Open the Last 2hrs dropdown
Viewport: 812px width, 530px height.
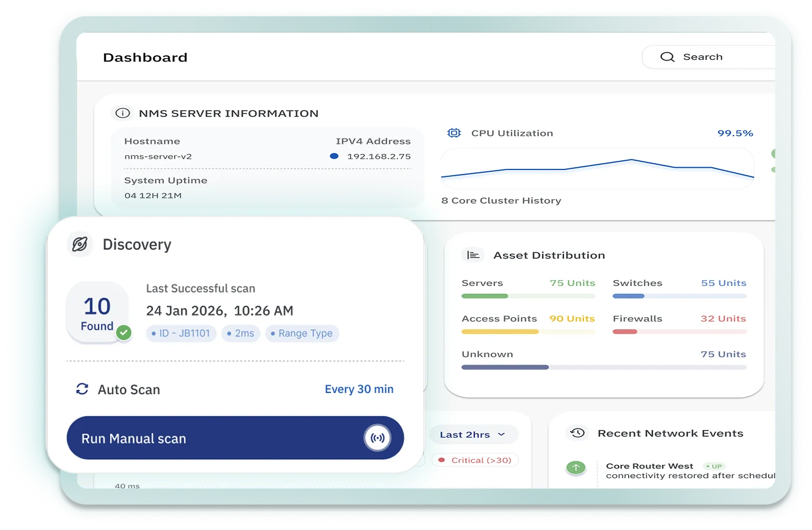473,435
